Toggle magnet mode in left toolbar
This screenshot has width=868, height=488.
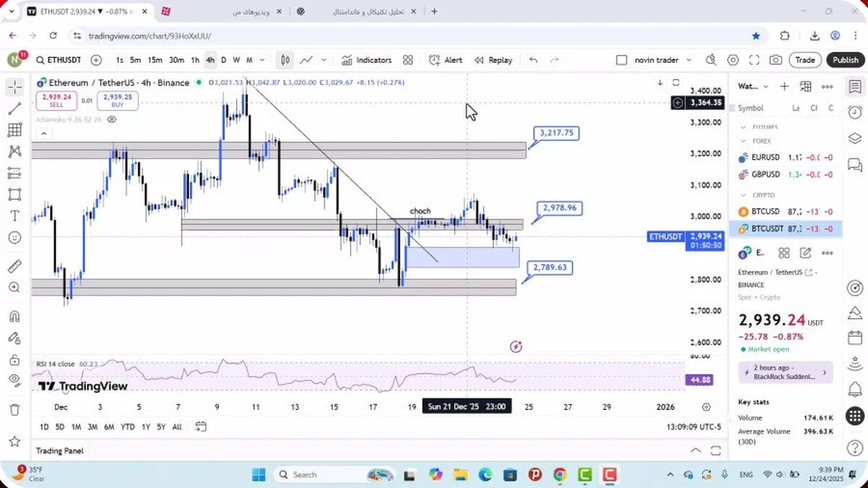14,316
